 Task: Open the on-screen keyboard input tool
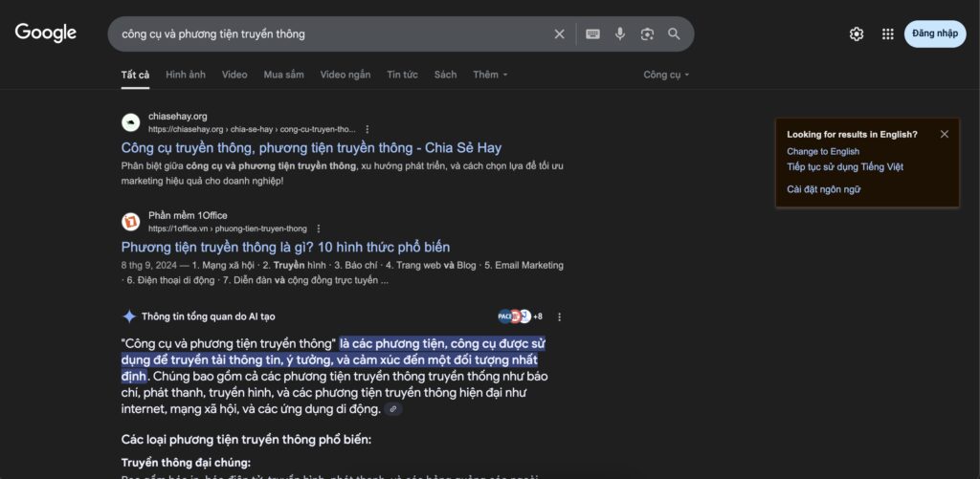[x=592, y=34]
